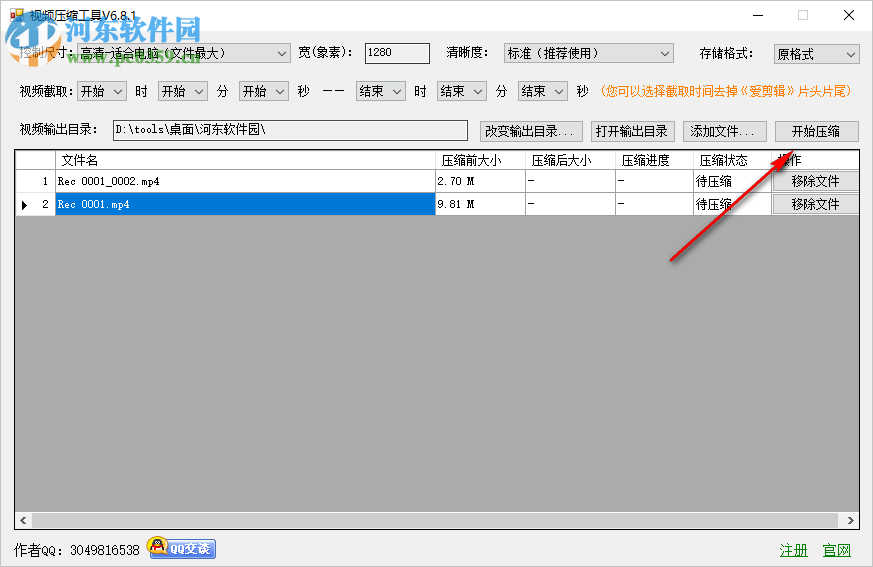Viewport: 873px width, 567px height.
Task: Open the end hour dropdown
Action: (381, 91)
